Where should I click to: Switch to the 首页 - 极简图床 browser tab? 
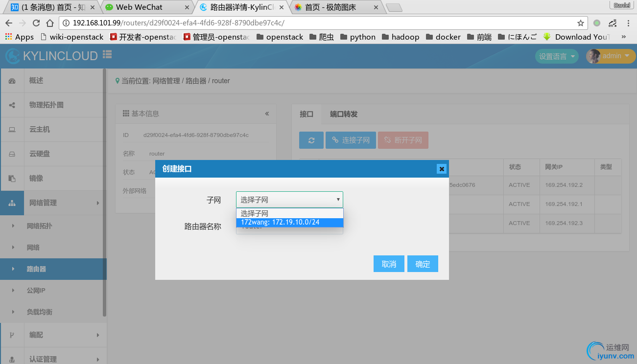pyautogui.click(x=336, y=7)
